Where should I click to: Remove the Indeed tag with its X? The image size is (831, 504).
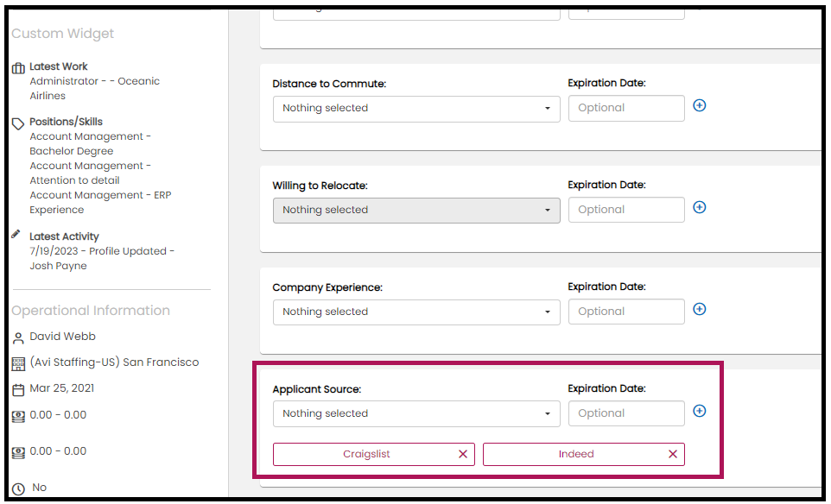[673, 454]
